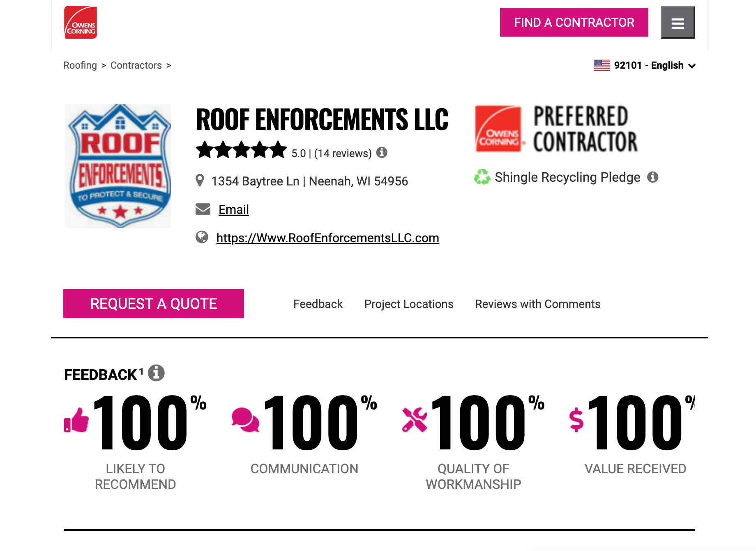Go to the Feedback section tab

(318, 304)
